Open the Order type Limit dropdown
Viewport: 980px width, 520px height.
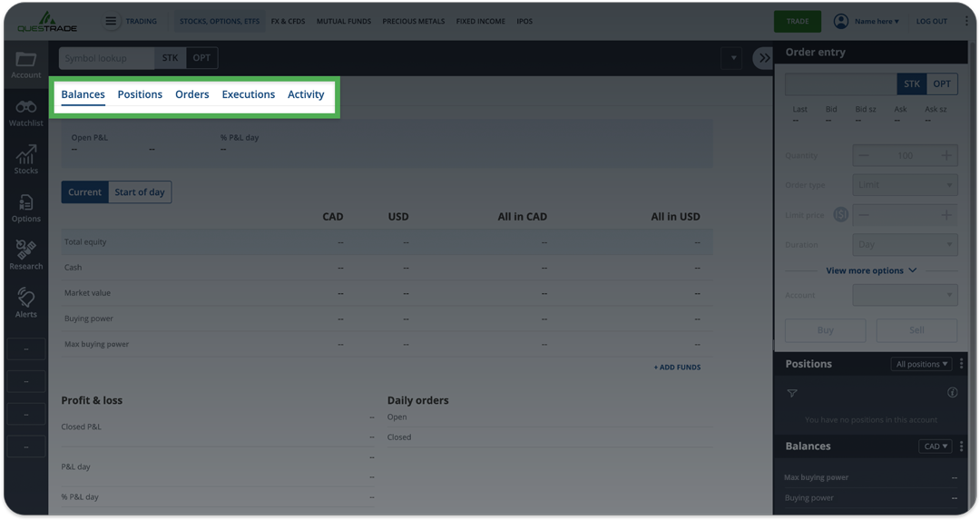pos(905,185)
